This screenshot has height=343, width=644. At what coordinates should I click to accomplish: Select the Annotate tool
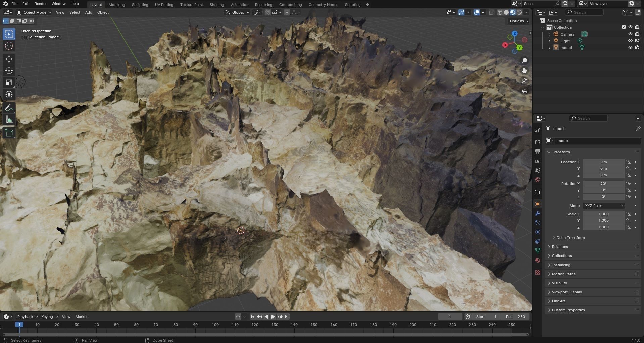pos(9,108)
